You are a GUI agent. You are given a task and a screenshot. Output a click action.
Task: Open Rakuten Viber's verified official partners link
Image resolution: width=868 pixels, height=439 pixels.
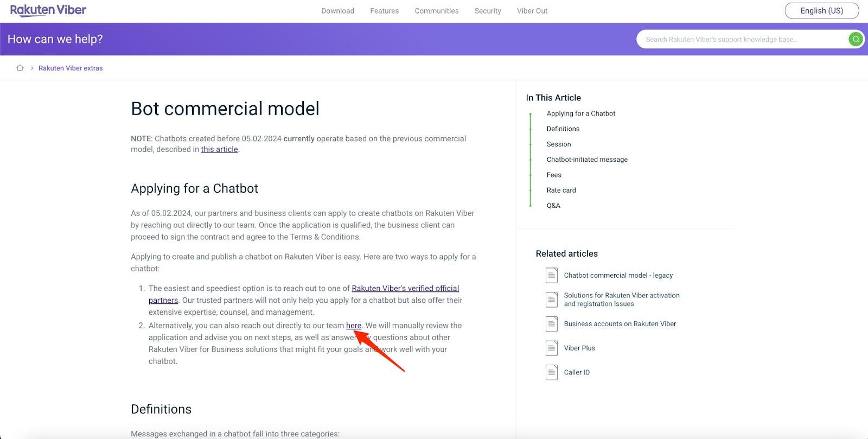405,288
